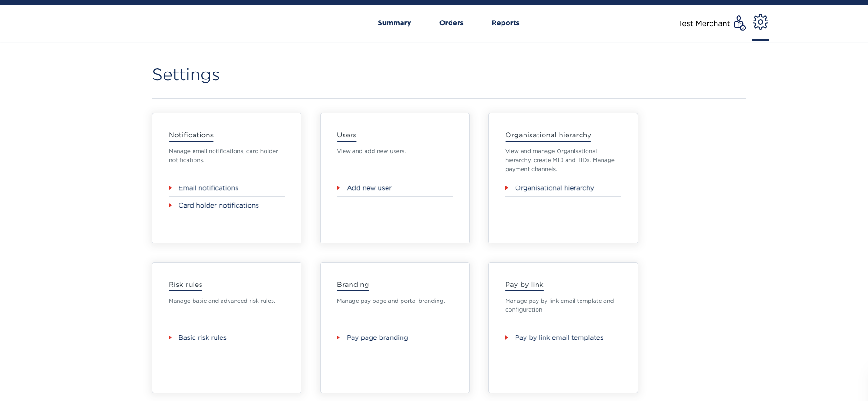Click description 'View and manage Organisational hierarchy'
Screen dimensions: 868x401
(x=560, y=160)
